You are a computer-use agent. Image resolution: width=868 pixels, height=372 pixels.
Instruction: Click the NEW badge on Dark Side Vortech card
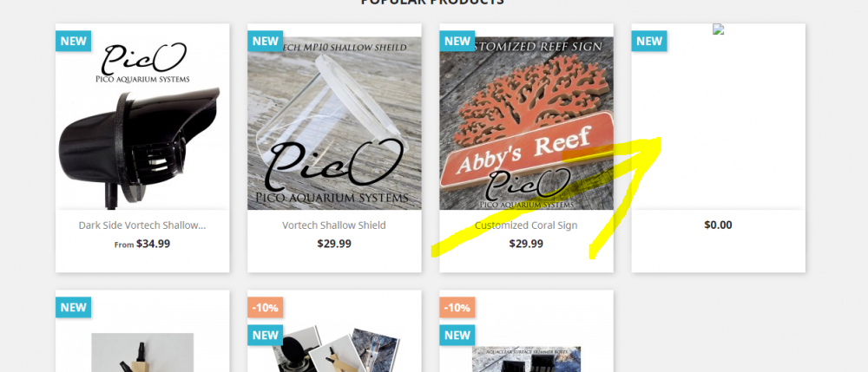coord(73,41)
